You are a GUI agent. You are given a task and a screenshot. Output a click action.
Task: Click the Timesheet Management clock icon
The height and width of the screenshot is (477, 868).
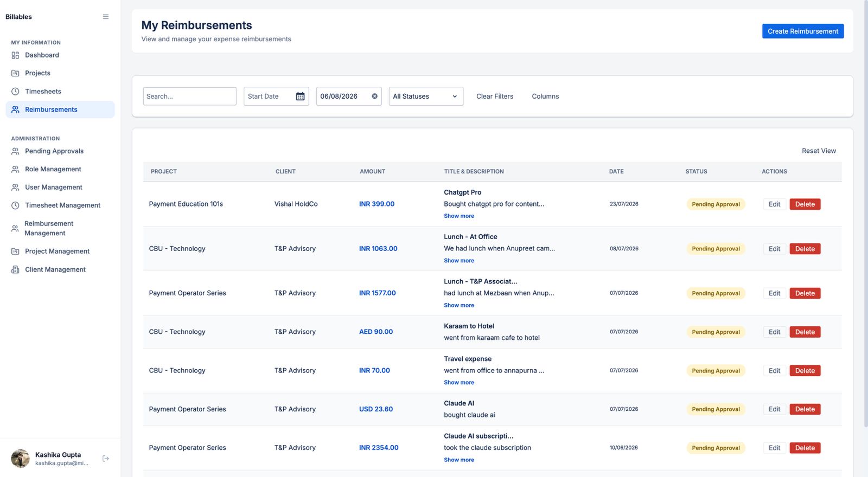15,205
